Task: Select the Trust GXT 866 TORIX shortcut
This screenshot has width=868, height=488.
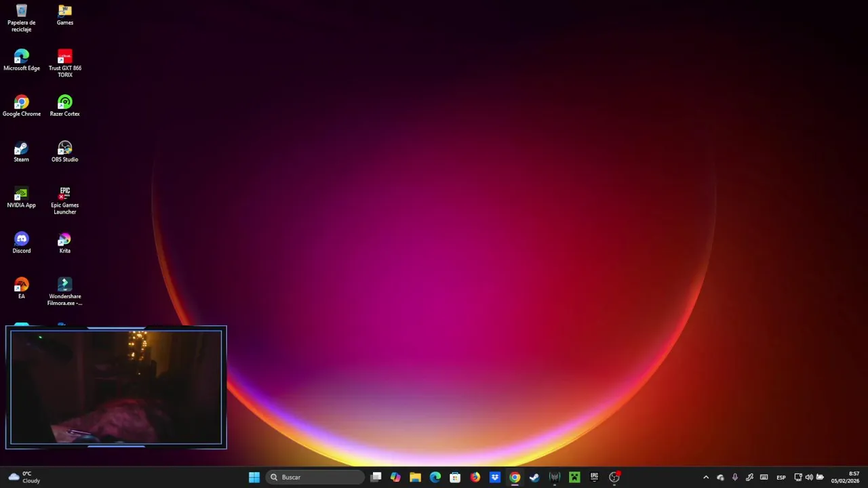Action: 65,64
